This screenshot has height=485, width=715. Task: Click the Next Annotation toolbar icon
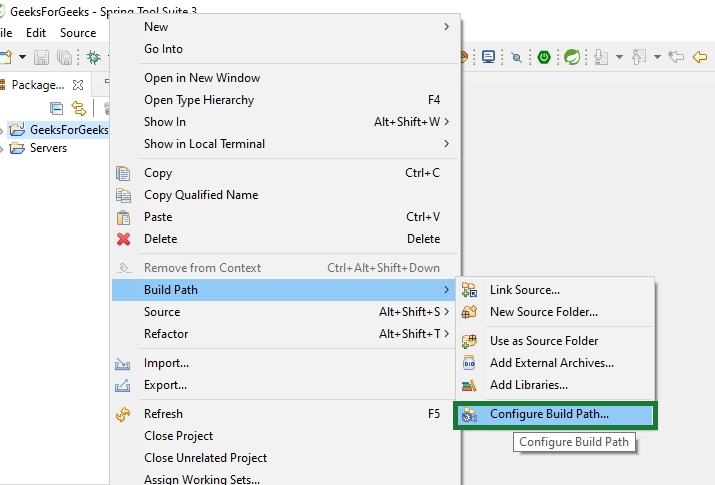tap(601, 57)
